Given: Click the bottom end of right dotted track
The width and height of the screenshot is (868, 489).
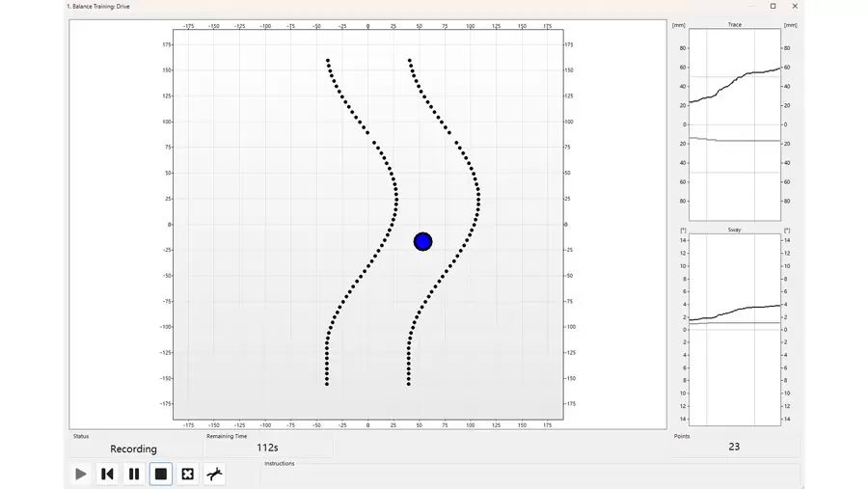Looking at the screenshot, I should (x=409, y=383).
